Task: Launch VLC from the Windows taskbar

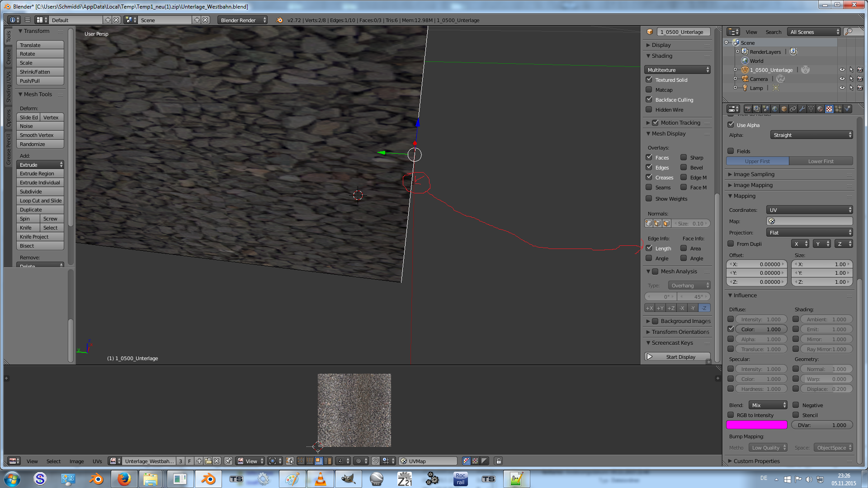Action: pyautogui.click(x=320, y=479)
